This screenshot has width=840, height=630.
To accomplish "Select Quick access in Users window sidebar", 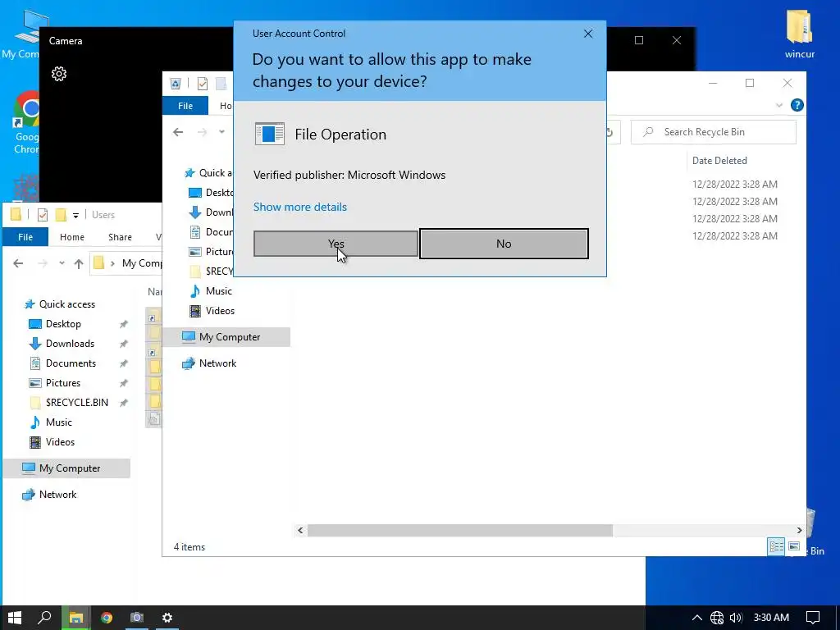I will click(67, 304).
